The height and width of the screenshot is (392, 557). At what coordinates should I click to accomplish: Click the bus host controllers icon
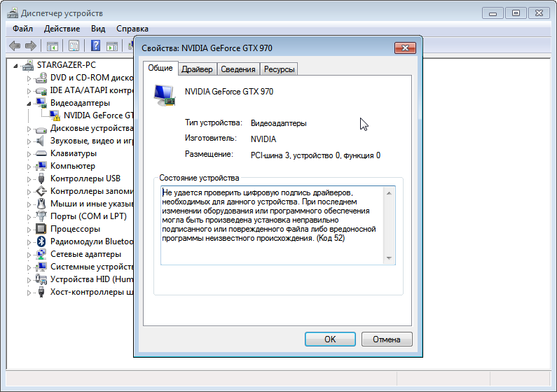click(41, 292)
